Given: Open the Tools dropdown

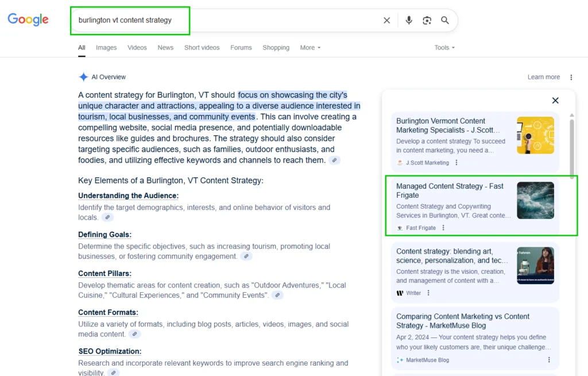Looking at the screenshot, I should 444,48.
